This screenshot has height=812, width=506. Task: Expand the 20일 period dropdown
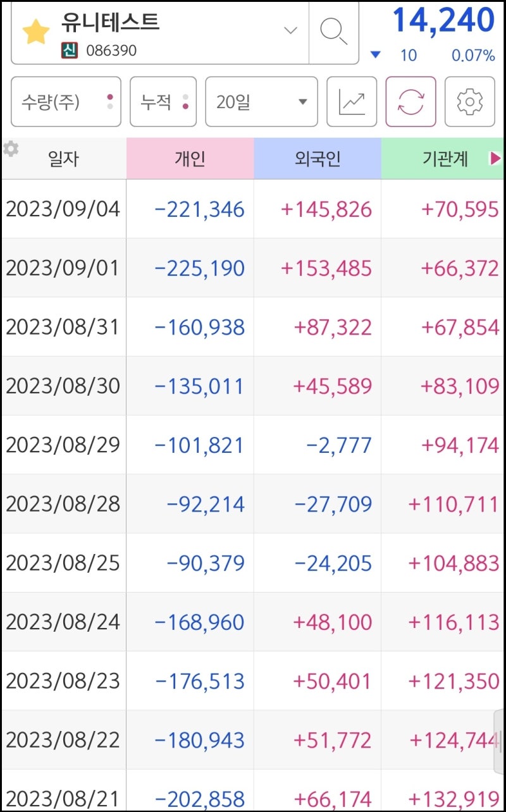[x=261, y=102]
